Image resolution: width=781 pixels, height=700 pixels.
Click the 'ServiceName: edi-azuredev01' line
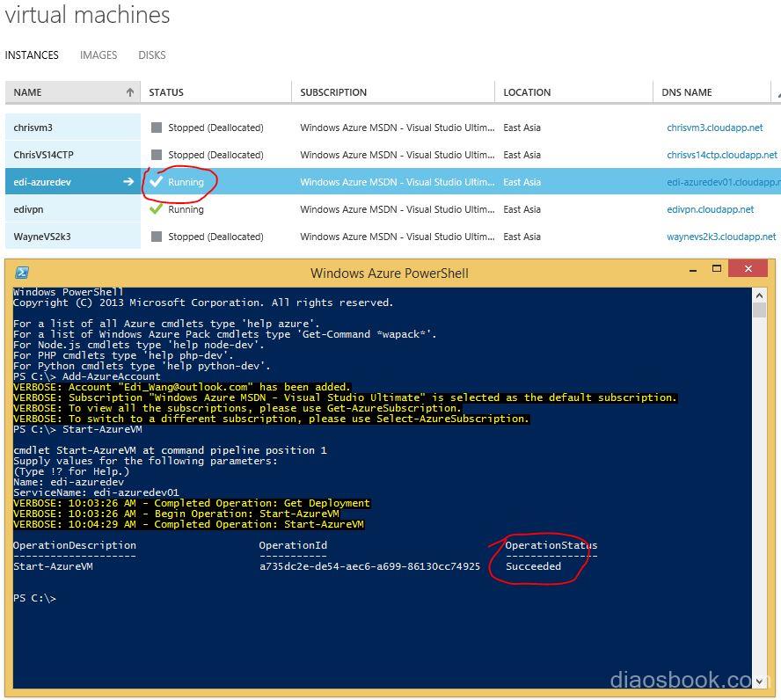tap(96, 492)
